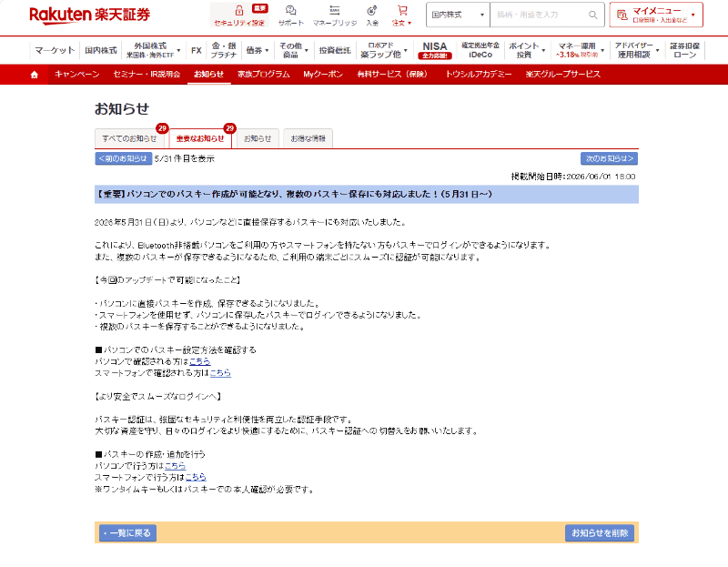Expand the アドバイザー運用相談 menu
The image size is (728, 567).
coord(636,50)
